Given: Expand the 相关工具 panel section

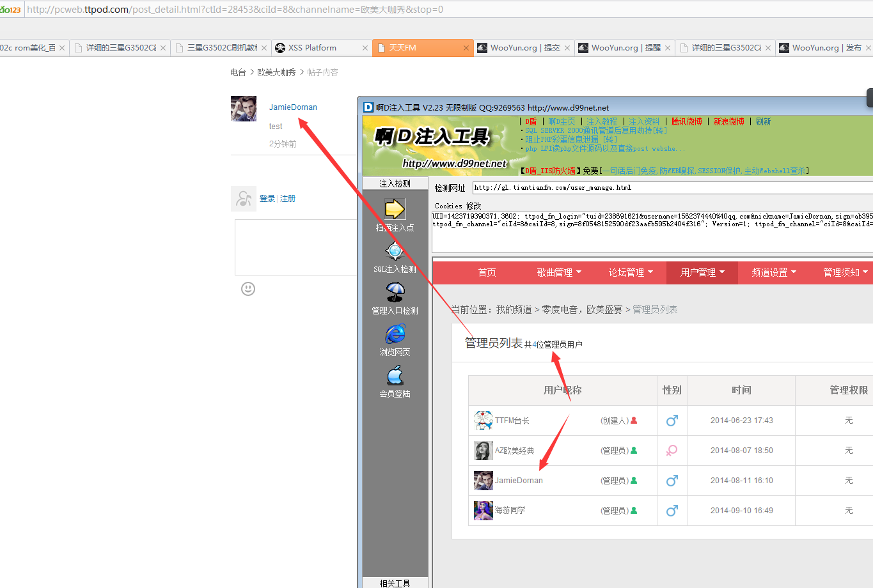Looking at the screenshot, I should pos(395,583).
